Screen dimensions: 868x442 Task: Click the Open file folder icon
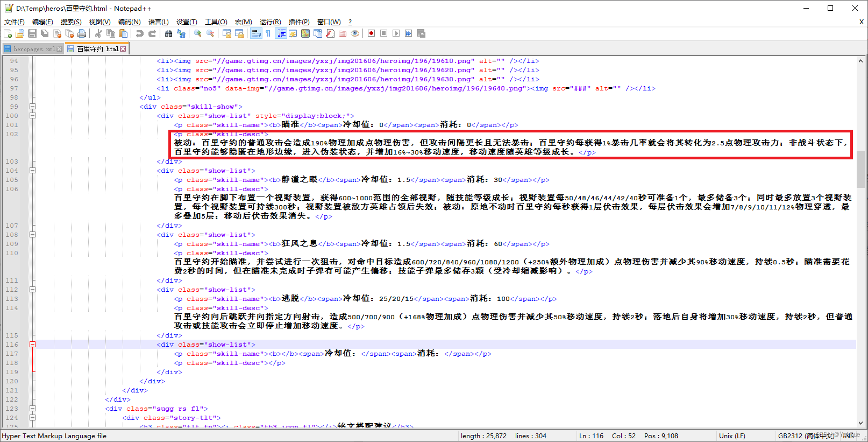tap(20, 33)
